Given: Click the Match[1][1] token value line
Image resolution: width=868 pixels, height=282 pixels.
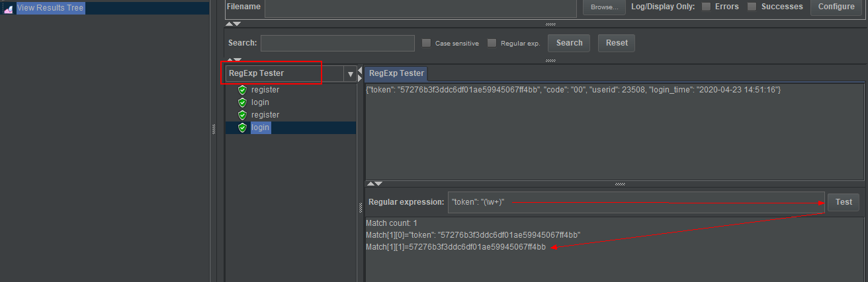Looking at the screenshot, I should coord(456,247).
